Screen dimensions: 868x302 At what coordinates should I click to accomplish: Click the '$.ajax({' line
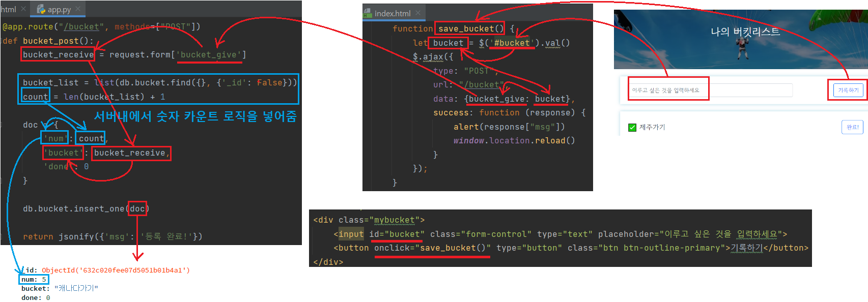(433, 57)
